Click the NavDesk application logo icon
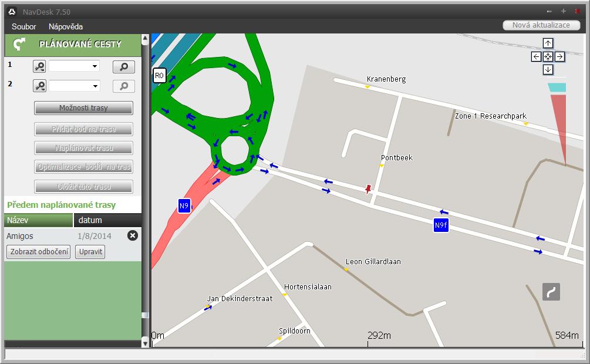This screenshot has height=364, width=590. pyautogui.click(x=12, y=12)
